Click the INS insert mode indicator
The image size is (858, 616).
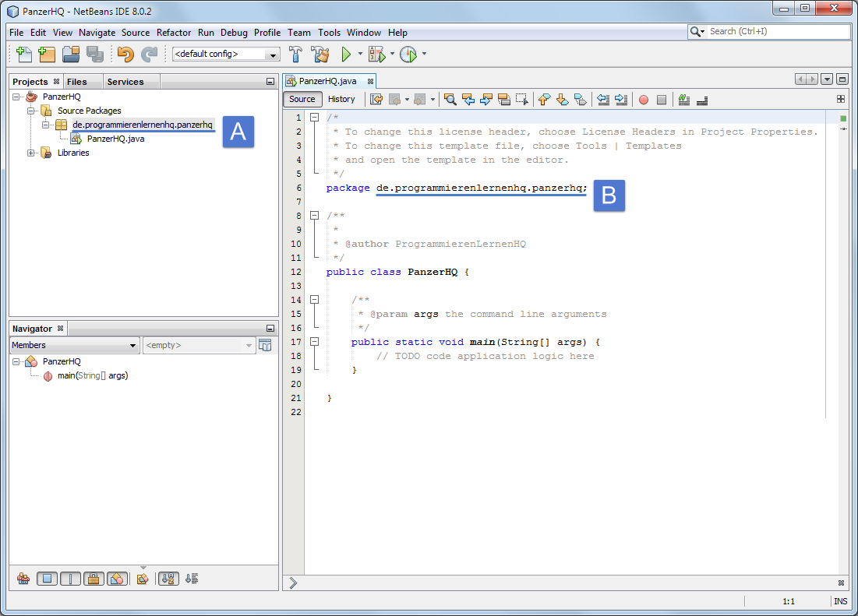[x=841, y=601]
